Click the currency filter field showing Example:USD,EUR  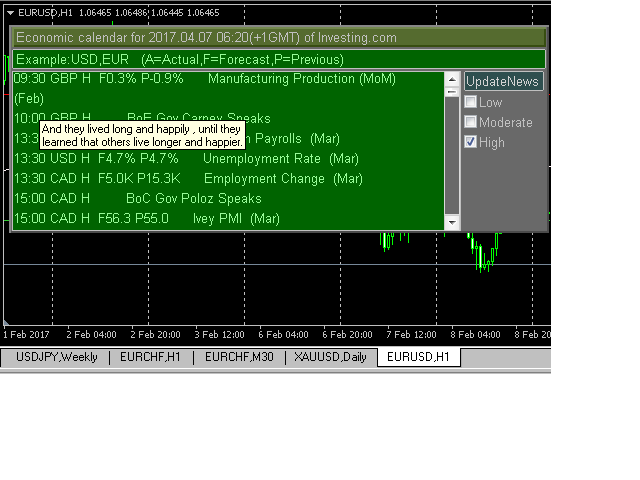(x=279, y=59)
